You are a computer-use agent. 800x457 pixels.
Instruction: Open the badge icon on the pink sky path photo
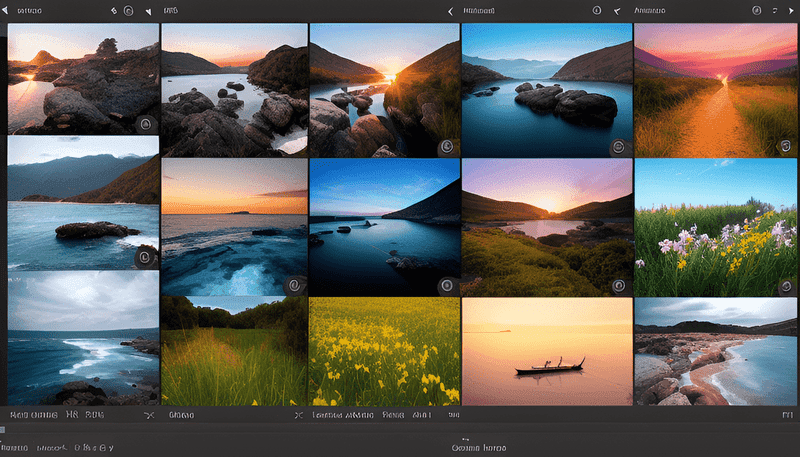(x=786, y=146)
